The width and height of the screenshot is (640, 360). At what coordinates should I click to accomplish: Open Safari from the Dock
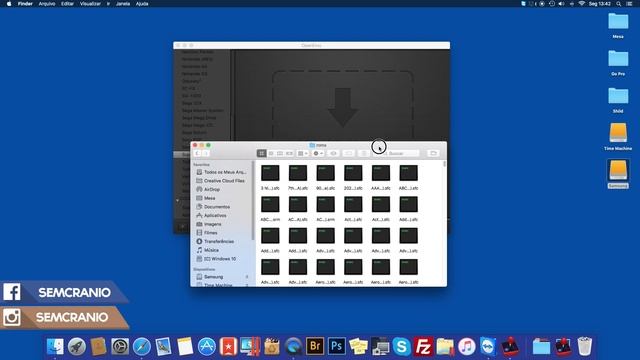[x=142, y=347]
